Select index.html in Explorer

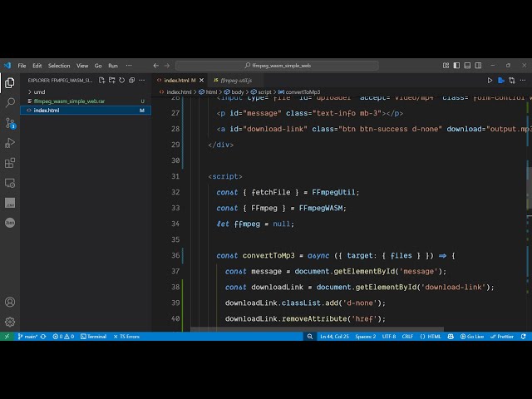click(x=86, y=111)
